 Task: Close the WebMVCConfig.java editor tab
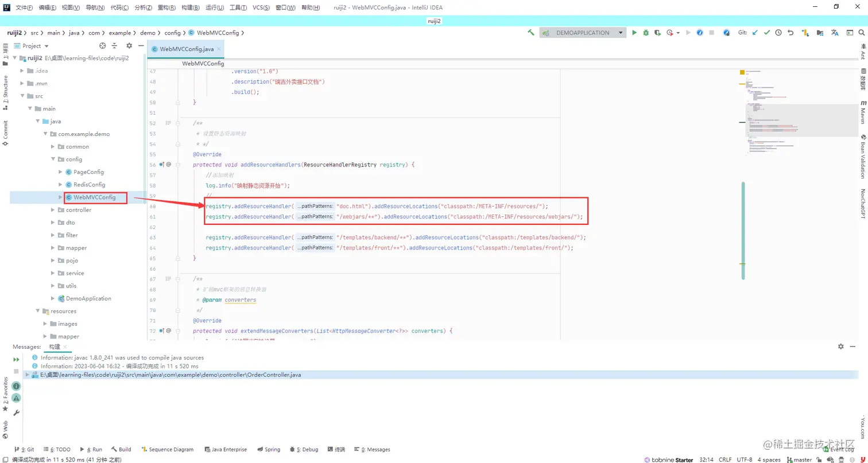[219, 49]
